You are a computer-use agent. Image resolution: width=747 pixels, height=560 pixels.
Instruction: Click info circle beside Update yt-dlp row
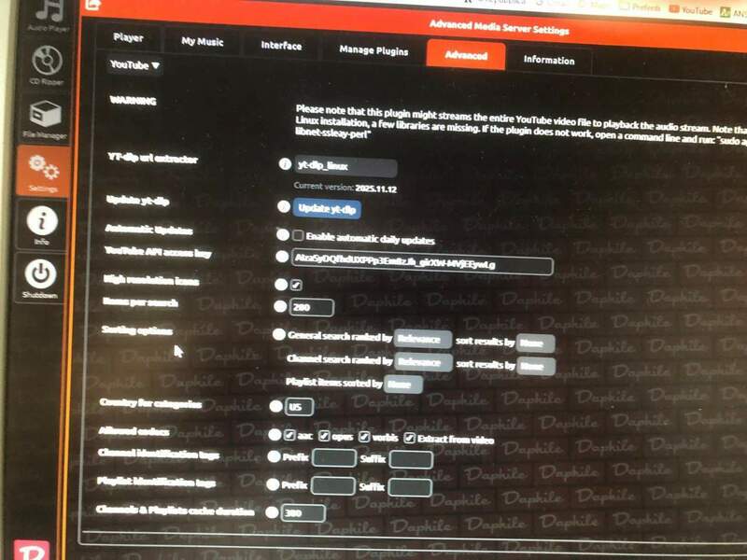tap(284, 206)
